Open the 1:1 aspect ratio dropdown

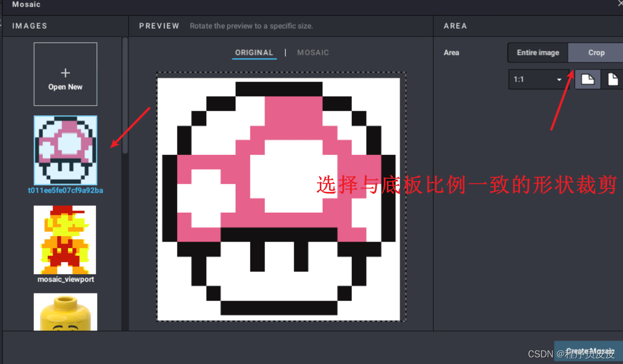coord(538,80)
